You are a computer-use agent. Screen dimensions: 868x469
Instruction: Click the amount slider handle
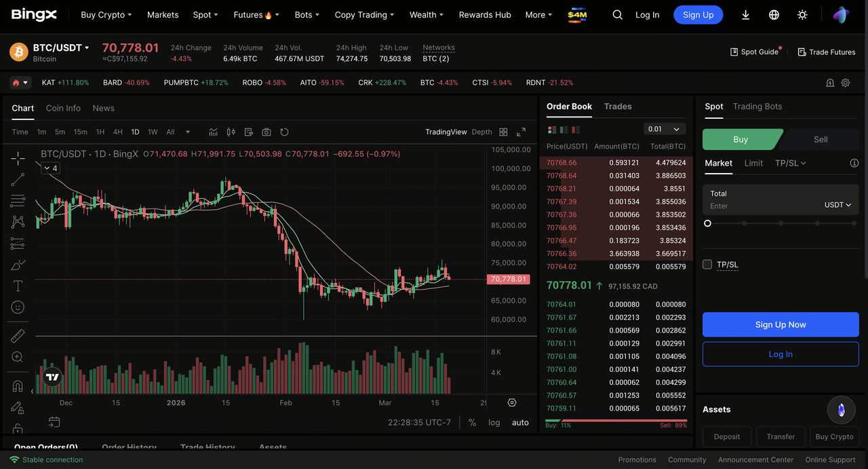click(707, 223)
